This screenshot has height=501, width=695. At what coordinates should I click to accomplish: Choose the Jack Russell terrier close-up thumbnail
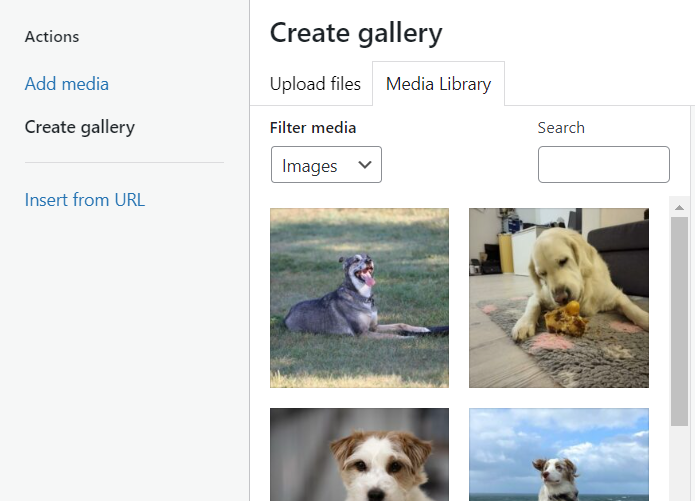(359, 454)
